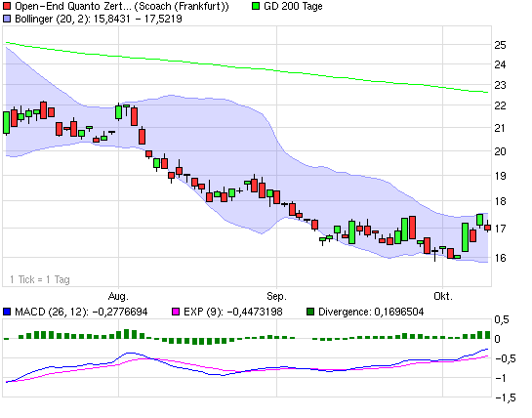Click the price axis label 18
The width and height of the screenshot is (532, 418).
pyautogui.click(x=500, y=201)
